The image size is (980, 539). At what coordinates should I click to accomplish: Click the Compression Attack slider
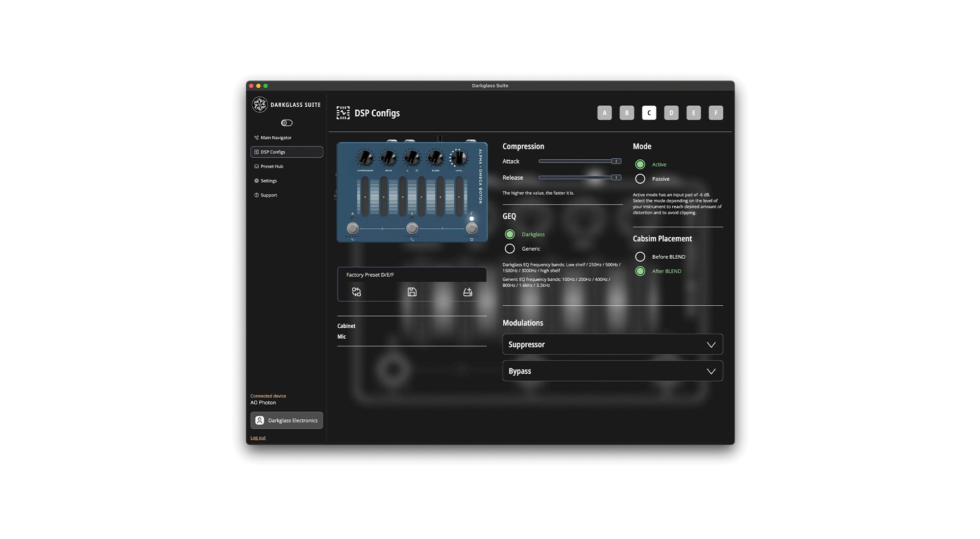point(579,161)
